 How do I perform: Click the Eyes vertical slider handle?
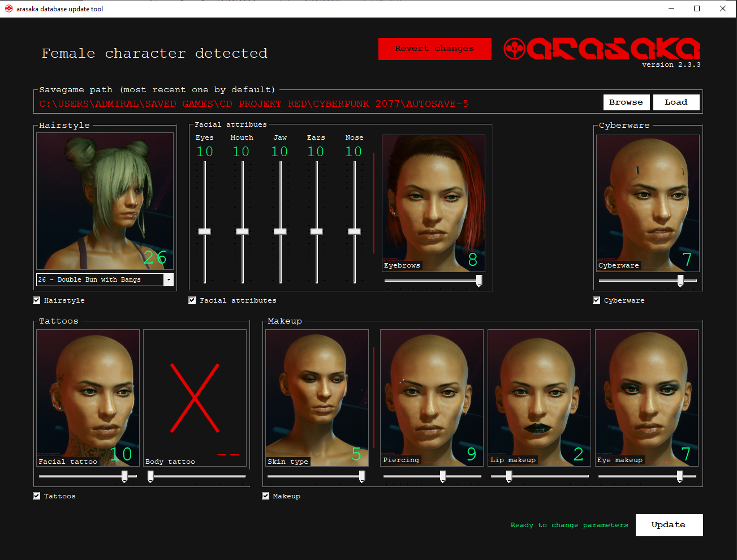pyautogui.click(x=205, y=231)
